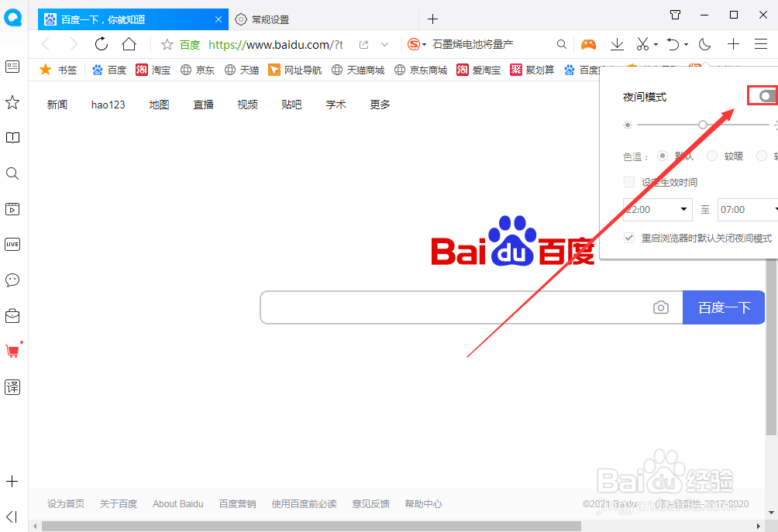Open downloads icon in toolbar

tap(617, 44)
